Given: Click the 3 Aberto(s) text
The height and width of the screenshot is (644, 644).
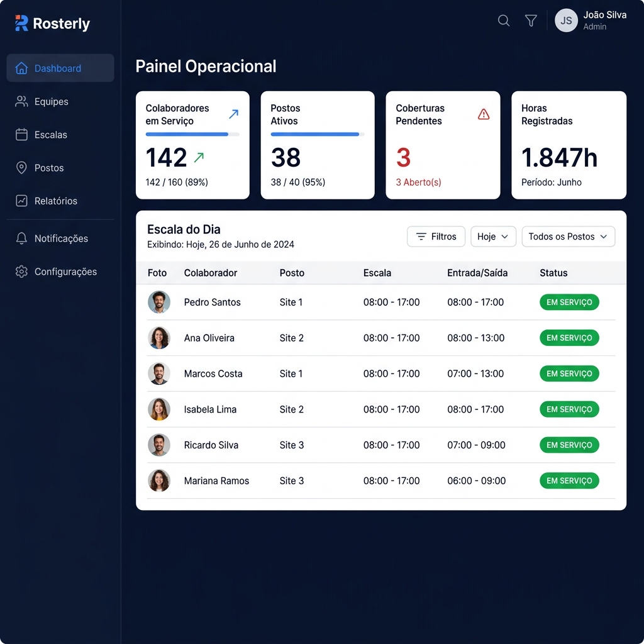Looking at the screenshot, I should point(418,182).
